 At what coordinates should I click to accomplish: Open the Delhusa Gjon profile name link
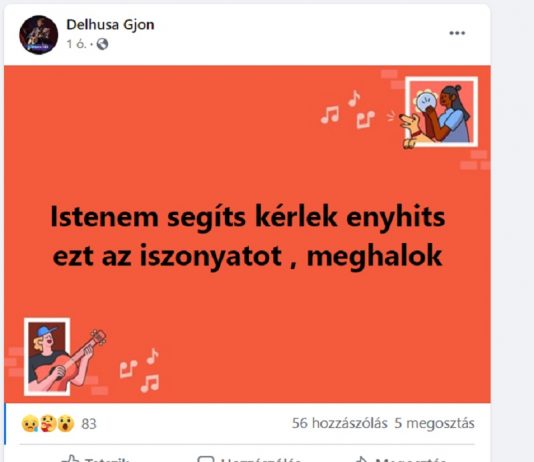[110, 25]
